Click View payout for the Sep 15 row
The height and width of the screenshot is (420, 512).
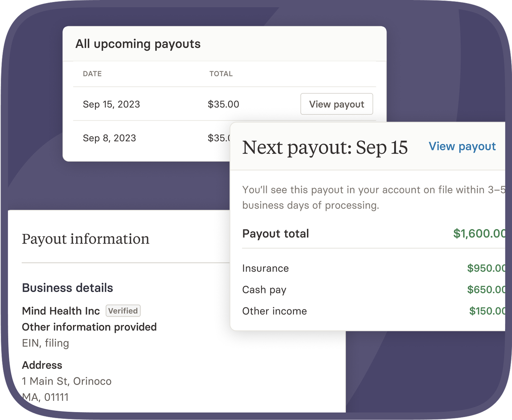click(x=337, y=104)
